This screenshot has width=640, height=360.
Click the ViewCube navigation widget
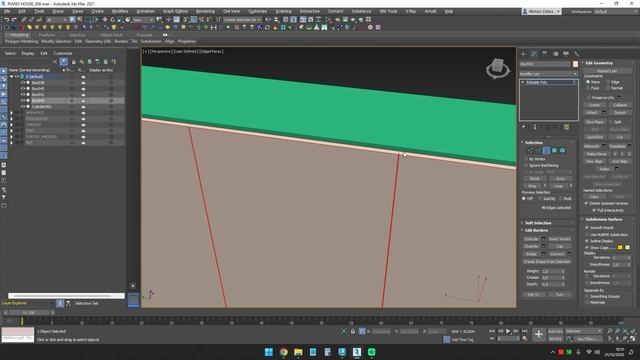(x=498, y=68)
